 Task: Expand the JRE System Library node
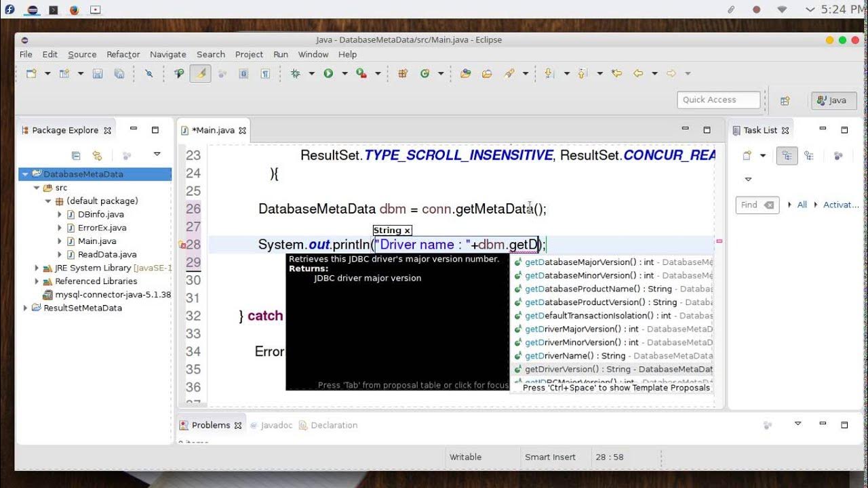[x=37, y=268]
